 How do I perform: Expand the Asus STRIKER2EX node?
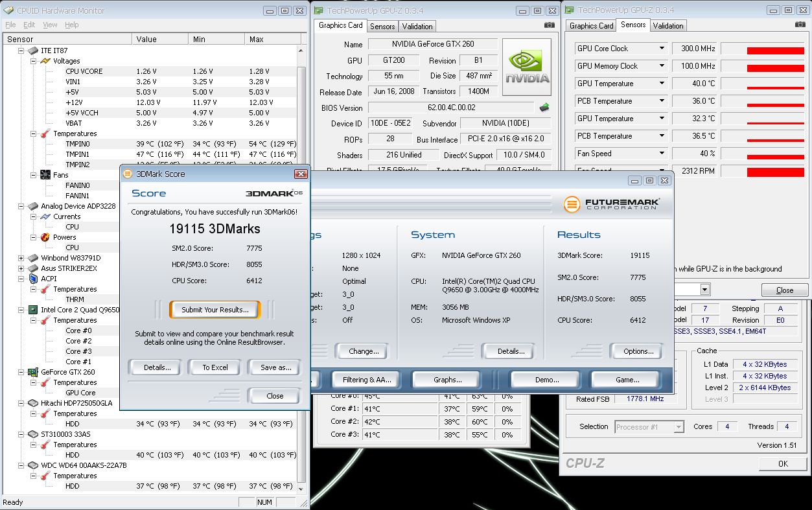[x=21, y=268]
